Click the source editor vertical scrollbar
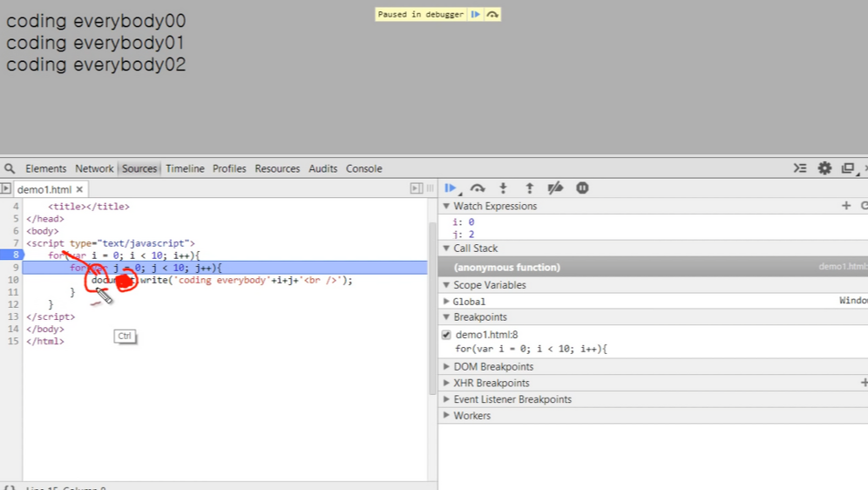 tap(432, 308)
